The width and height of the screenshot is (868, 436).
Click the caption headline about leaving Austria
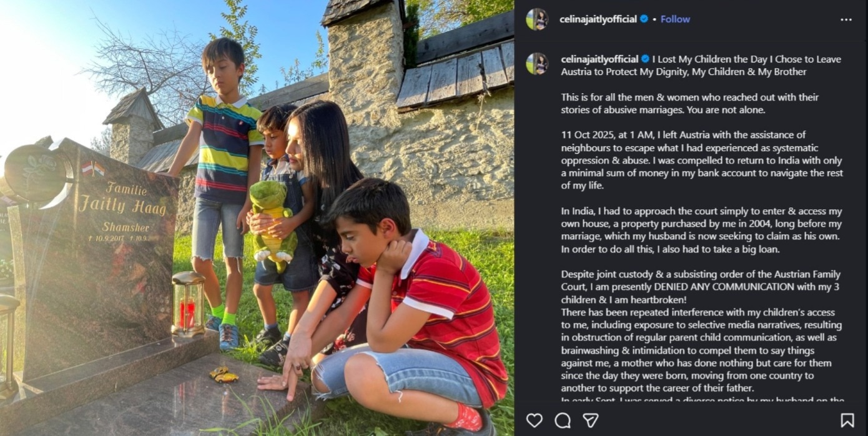[701, 66]
